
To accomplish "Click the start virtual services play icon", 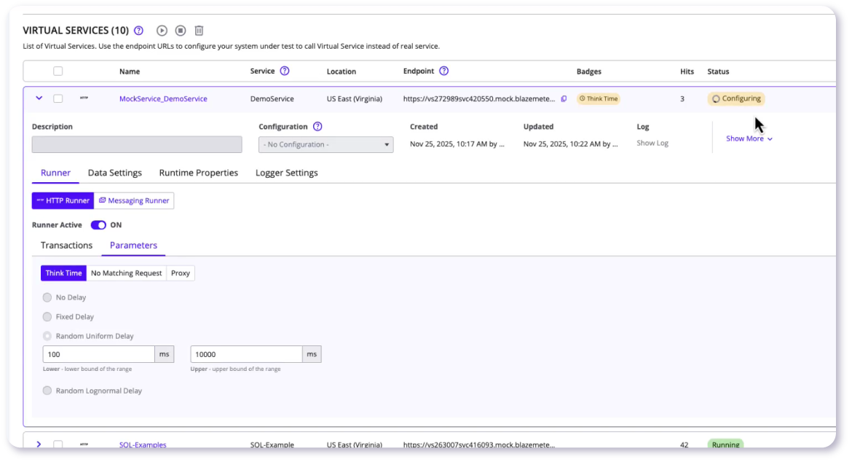I will tap(162, 31).
